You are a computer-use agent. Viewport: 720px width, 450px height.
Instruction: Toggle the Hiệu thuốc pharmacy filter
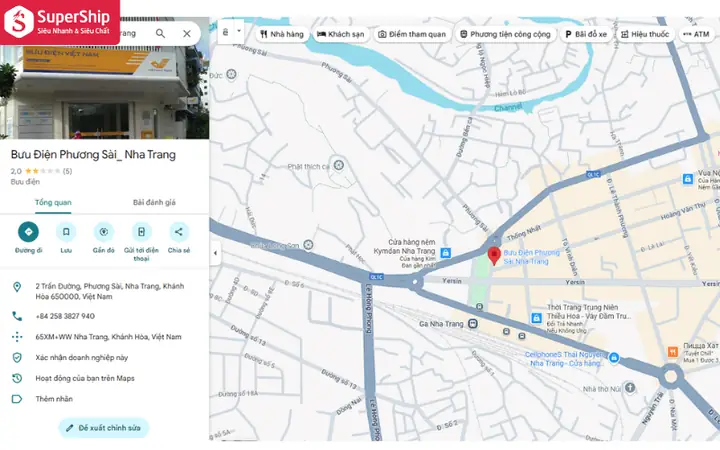pos(645,34)
